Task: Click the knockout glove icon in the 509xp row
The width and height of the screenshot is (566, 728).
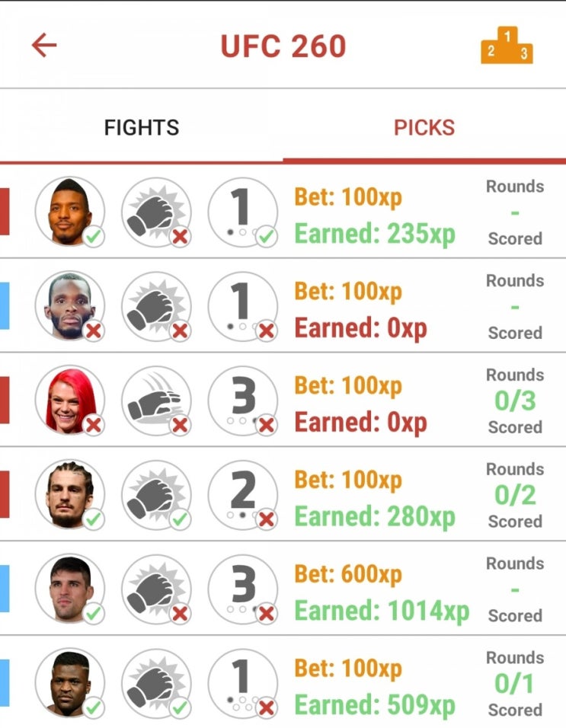Action: (156, 683)
